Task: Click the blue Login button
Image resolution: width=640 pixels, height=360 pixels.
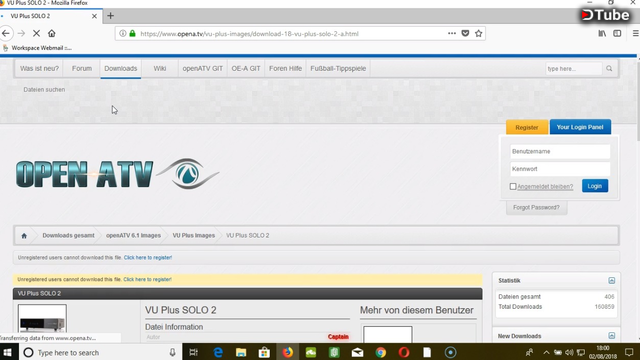Action: (595, 186)
